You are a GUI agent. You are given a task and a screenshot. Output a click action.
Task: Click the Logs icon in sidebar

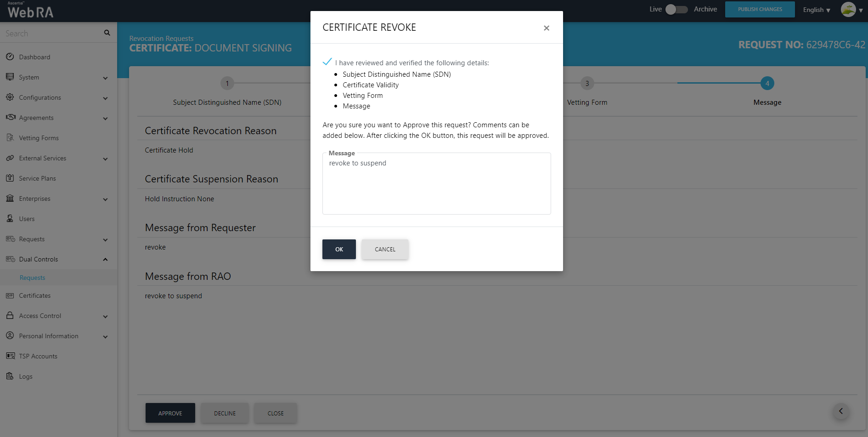10,376
